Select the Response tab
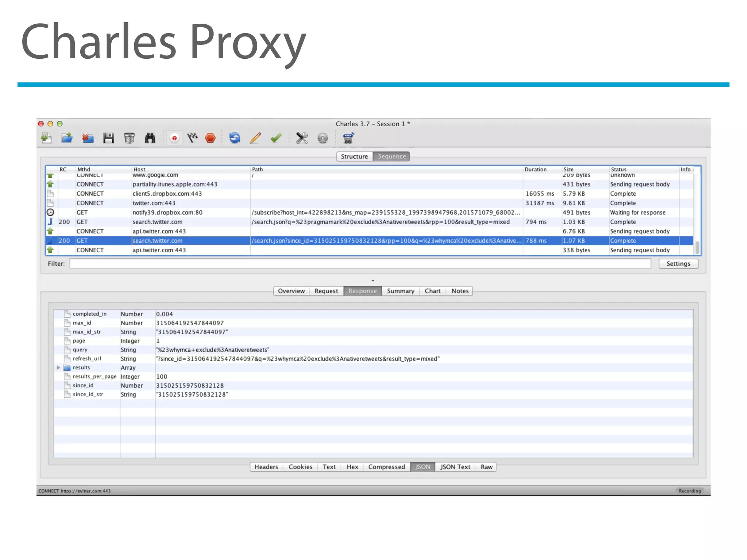This screenshot has height=560, width=747. (x=363, y=291)
